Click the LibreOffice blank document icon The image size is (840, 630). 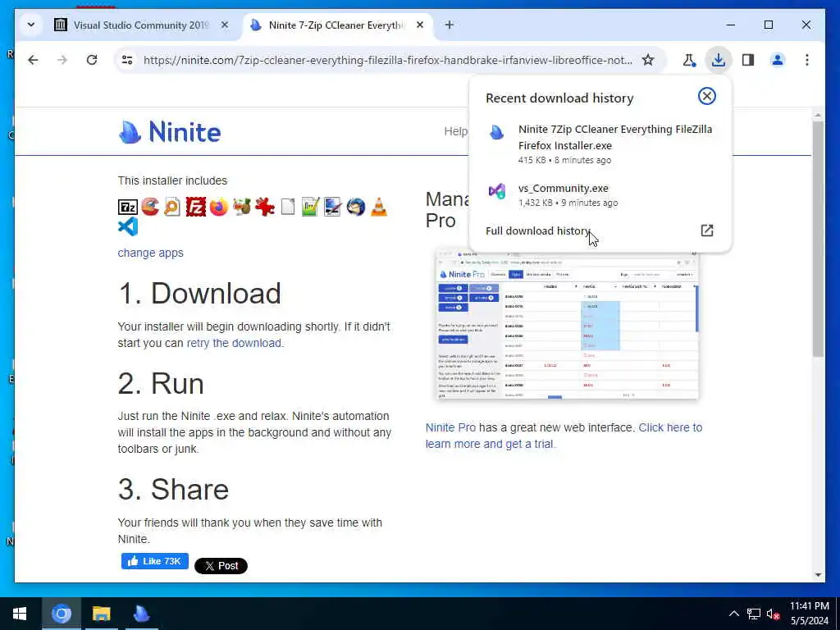tap(288, 207)
